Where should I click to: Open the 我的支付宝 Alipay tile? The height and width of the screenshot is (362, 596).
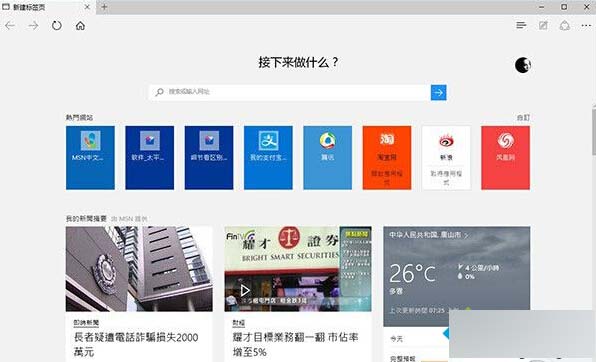pos(268,157)
